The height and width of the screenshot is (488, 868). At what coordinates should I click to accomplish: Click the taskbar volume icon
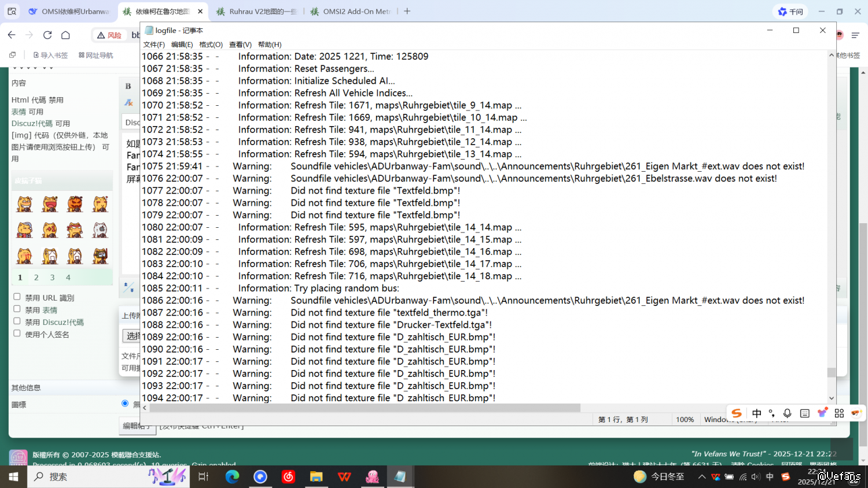[x=756, y=477]
